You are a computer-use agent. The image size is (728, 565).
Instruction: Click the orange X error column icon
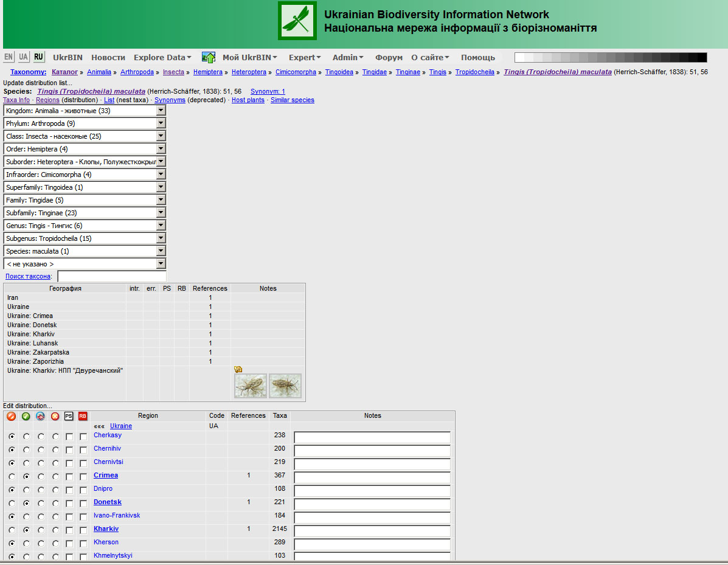55,416
